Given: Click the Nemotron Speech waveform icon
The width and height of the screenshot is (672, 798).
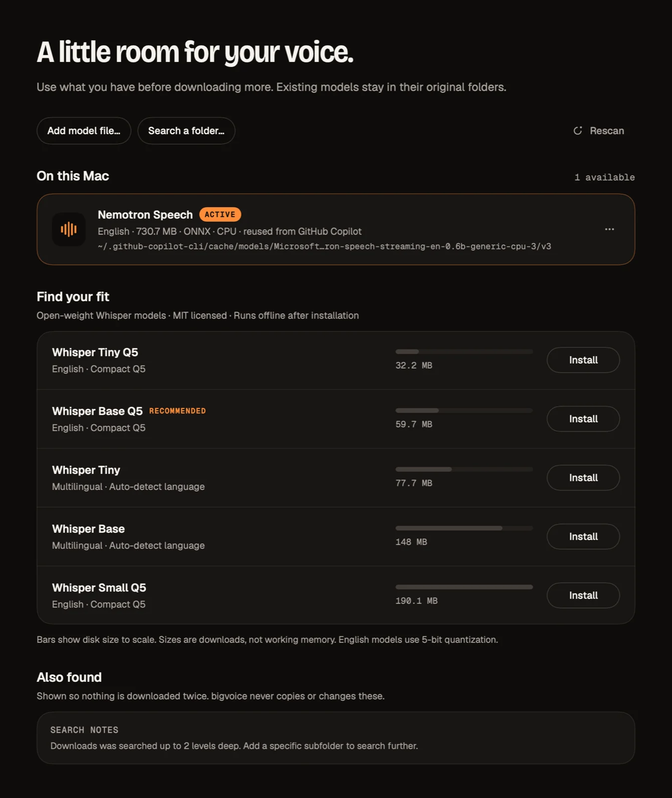Looking at the screenshot, I should [69, 229].
